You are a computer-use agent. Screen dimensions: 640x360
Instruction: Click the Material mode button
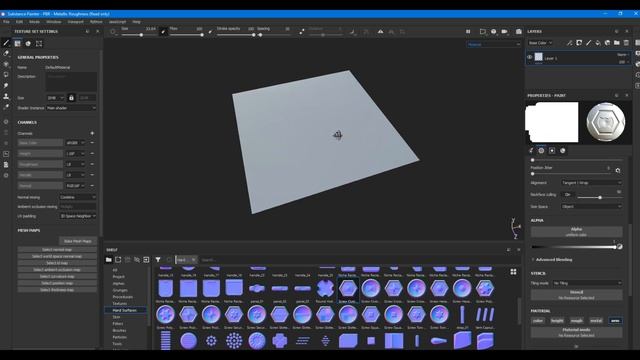pyautogui.click(x=576, y=332)
